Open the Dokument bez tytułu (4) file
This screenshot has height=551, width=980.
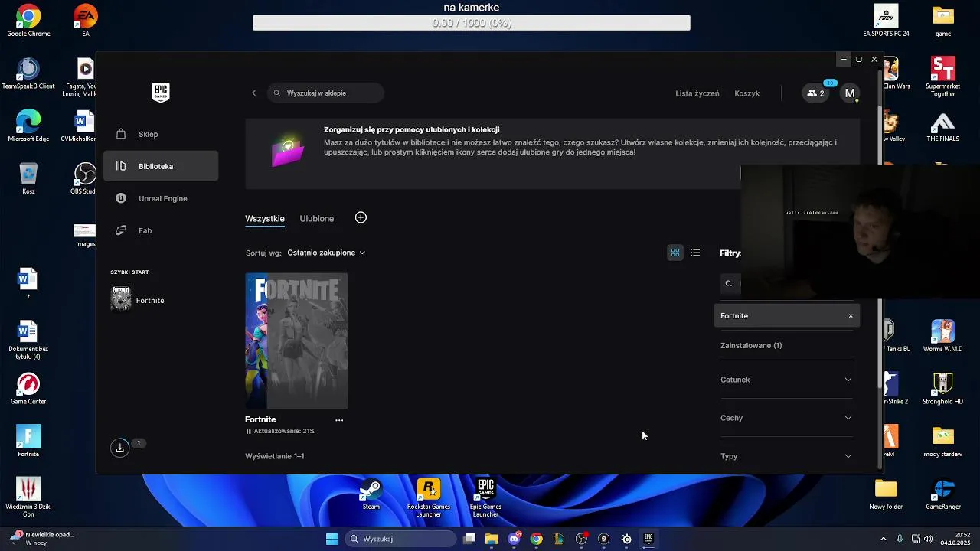point(28,340)
